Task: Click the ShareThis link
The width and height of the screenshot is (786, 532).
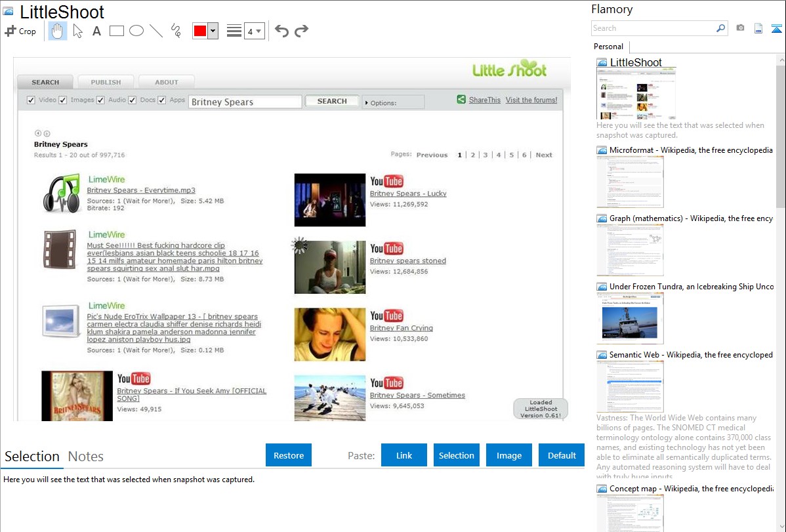Action: (484, 100)
